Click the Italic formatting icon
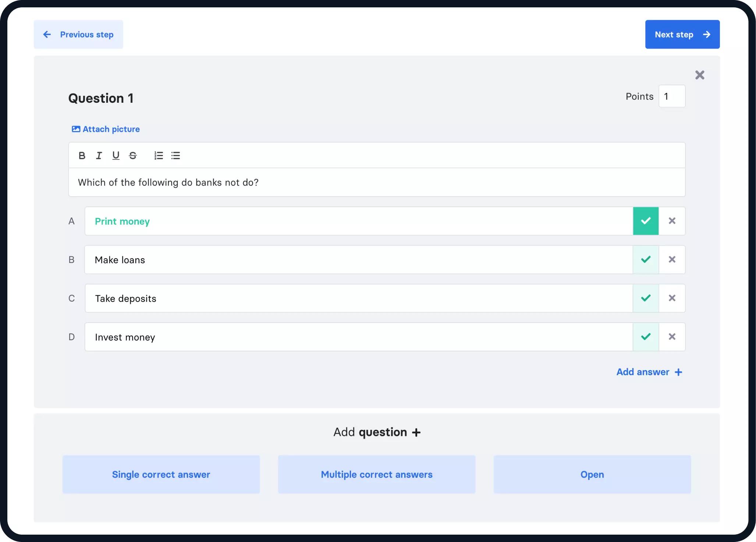Viewport: 756px width, 542px height. pos(99,155)
